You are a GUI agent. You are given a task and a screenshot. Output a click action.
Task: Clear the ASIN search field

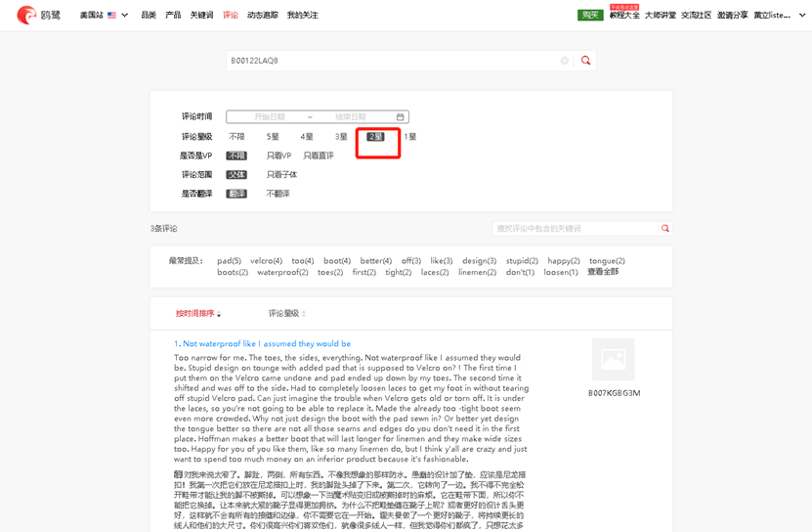tap(565, 61)
